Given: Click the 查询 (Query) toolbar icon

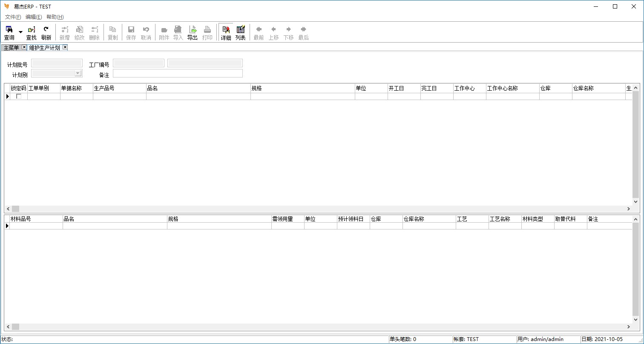Looking at the screenshot, I should [9, 32].
